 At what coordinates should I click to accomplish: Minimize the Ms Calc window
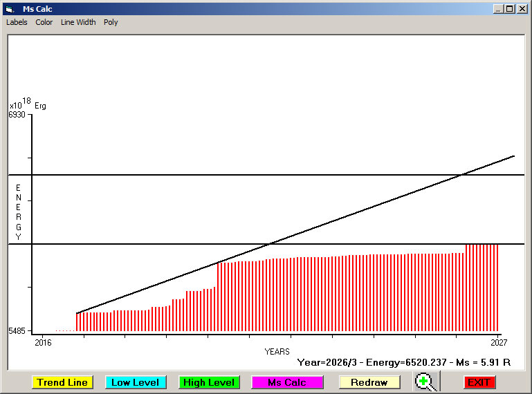pyautogui.click(x=498, y=9)
